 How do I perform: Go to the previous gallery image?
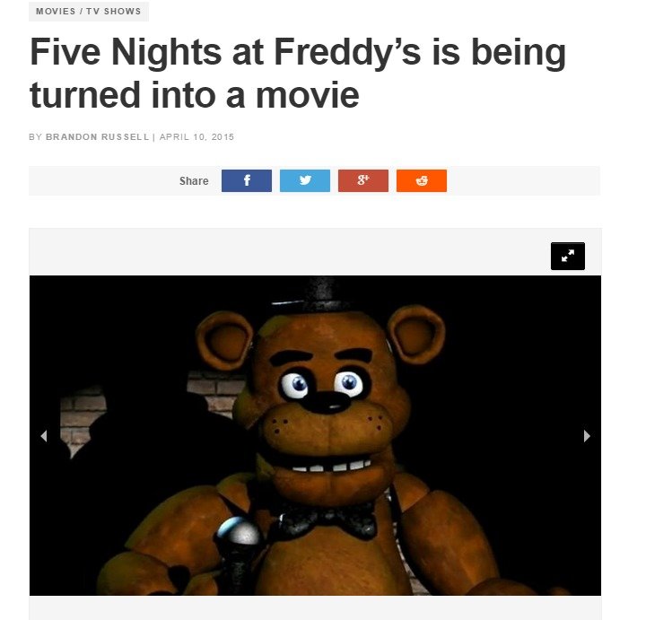44,436
